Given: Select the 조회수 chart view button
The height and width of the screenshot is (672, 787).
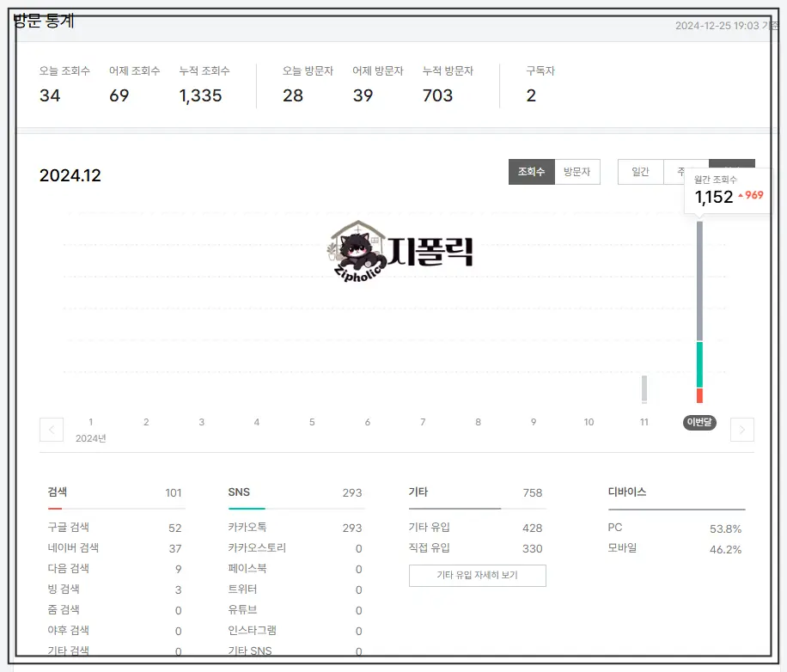Looking at the screenshot, I should pos(532,171).
